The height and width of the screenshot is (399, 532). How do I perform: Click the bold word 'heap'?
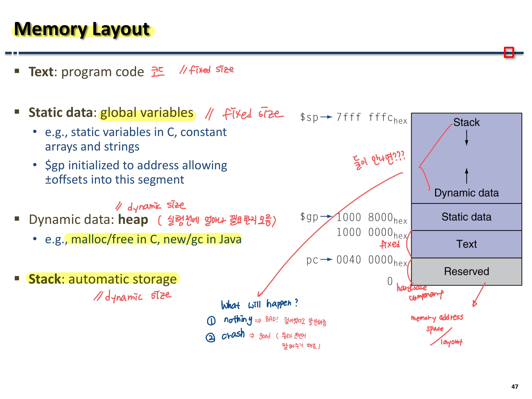pos(133,219)
